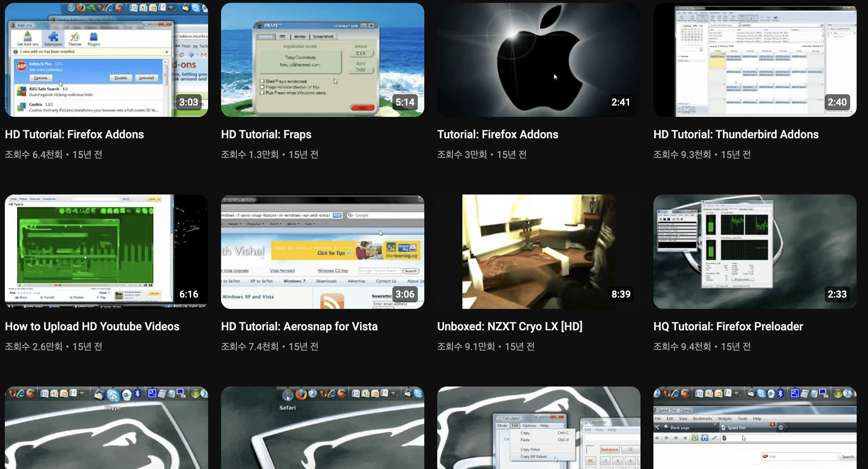This screenshot has width=868, height=469.
Task: Click the 6:16 duration badge
Action: click(x=189, y=294)
